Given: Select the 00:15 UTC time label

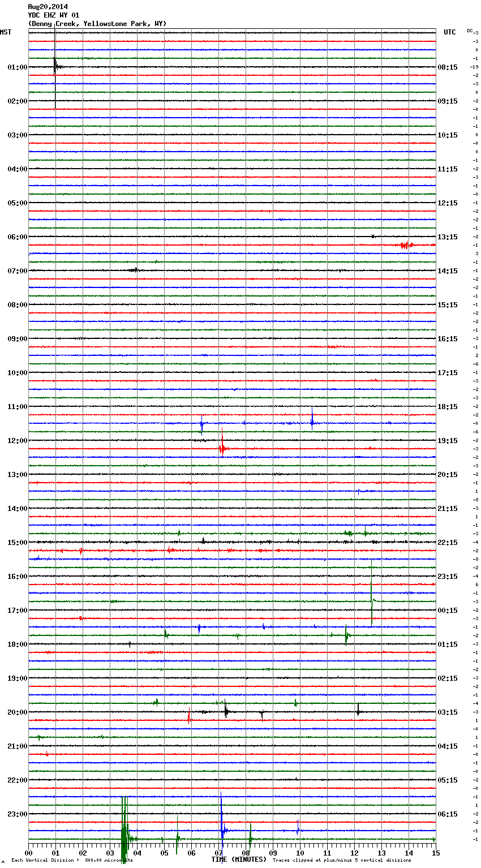Looking at the screenshot, I should (x=447, y=611).
